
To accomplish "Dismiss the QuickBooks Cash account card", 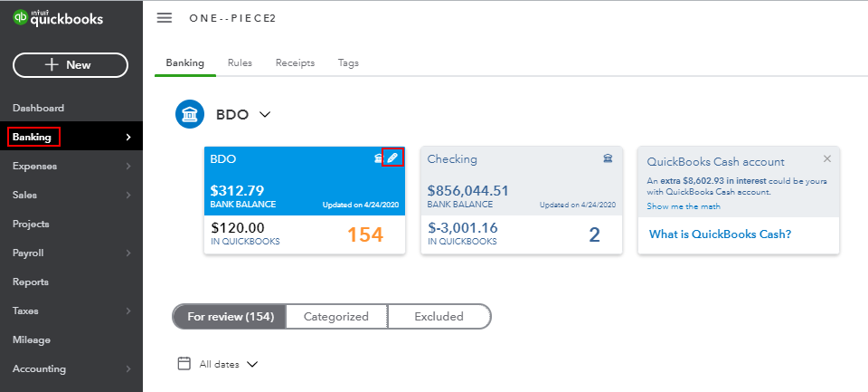I will point(826,158).
